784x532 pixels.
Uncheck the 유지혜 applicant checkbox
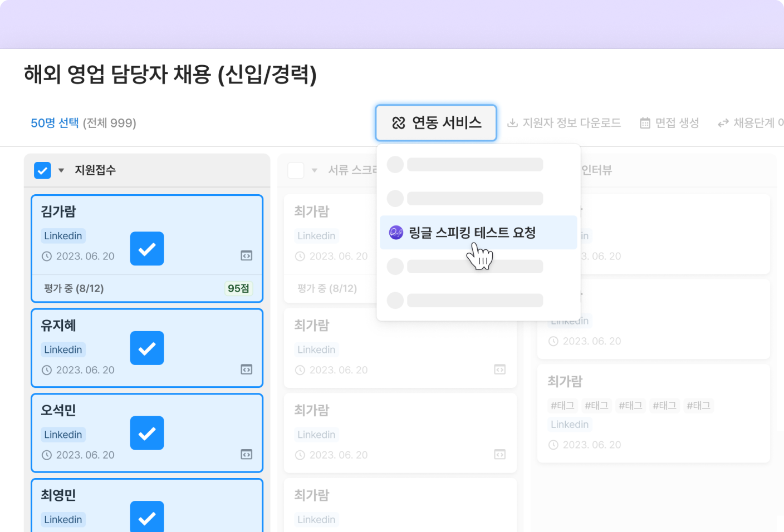click(147, 348)
